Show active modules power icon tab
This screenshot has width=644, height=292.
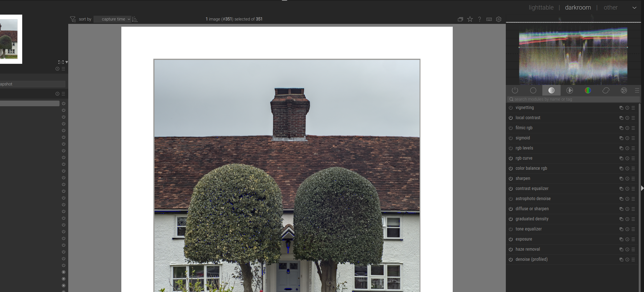515,90
